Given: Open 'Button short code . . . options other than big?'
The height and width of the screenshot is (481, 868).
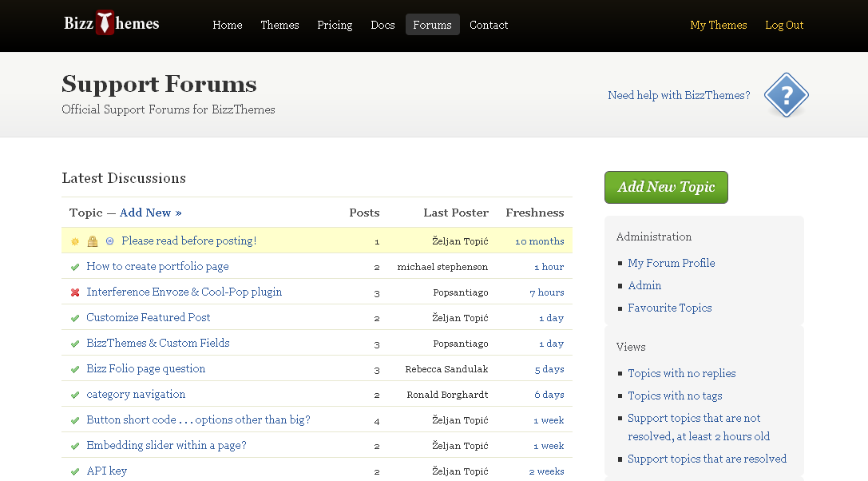Looking at the screenshot, I should pos(198,419).
